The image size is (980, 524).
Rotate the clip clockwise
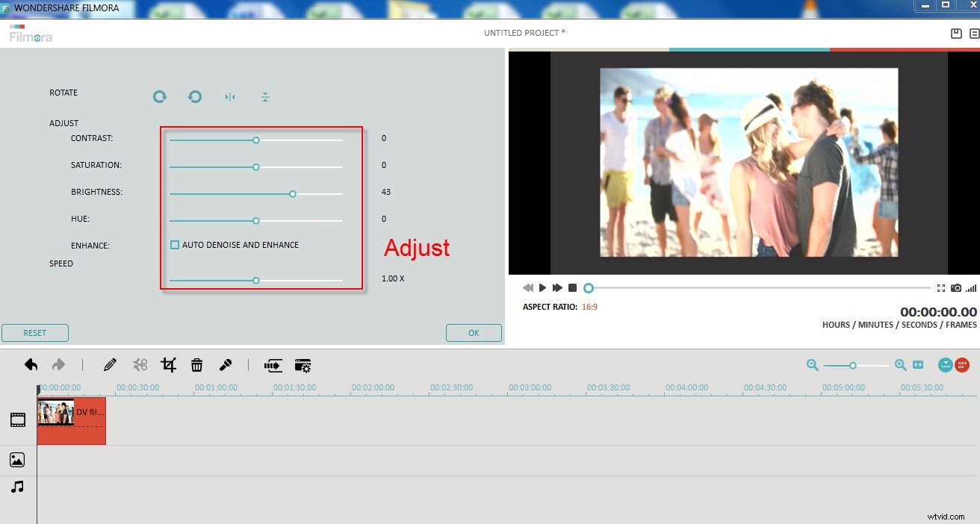click(x=159, y=97)
